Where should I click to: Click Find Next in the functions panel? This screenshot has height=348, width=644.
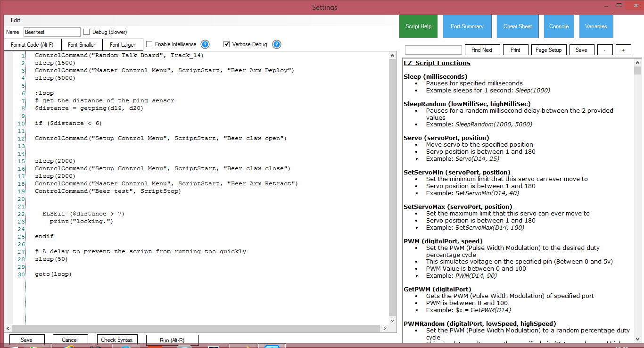[482, 50]
